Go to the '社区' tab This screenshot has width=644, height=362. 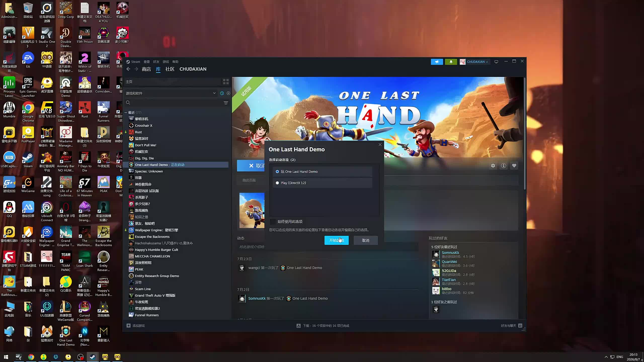coord(170,69)
